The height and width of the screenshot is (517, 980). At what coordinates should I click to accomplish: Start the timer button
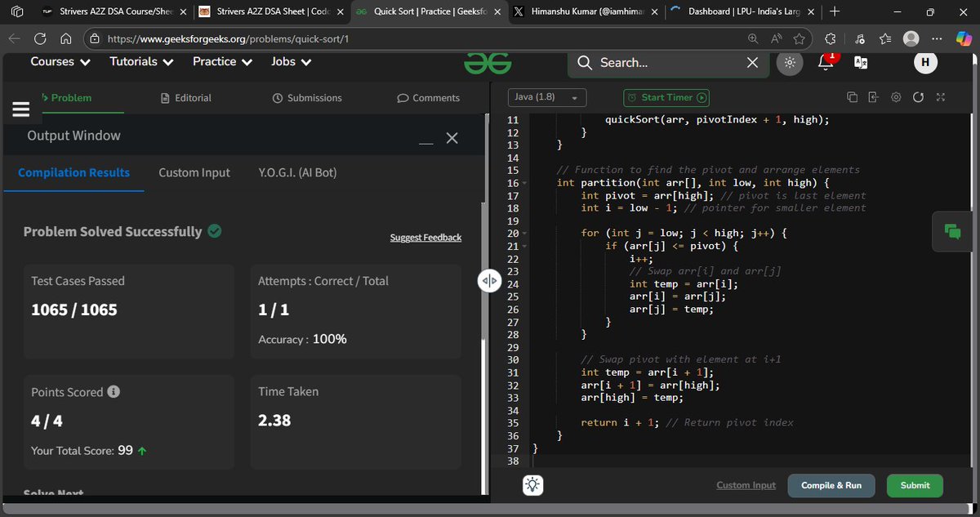666,97
